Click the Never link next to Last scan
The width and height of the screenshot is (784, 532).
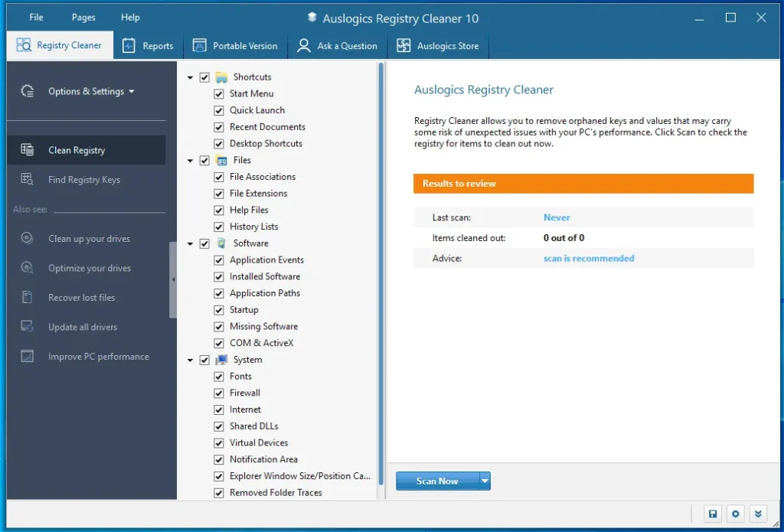[x=557, y=217]
